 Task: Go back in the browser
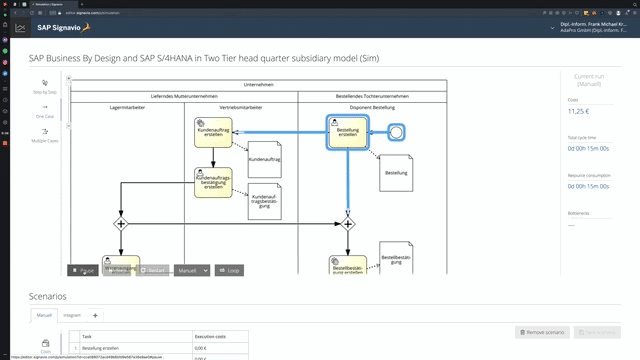click(16, 13)
